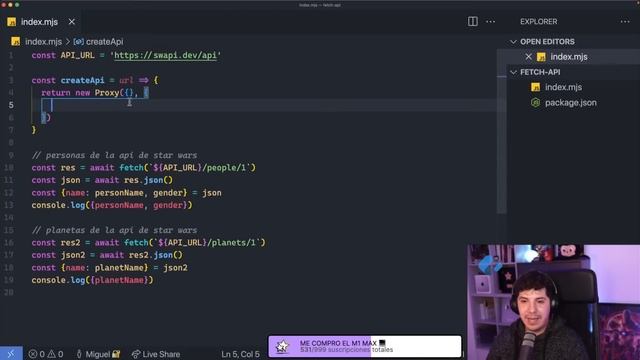Collapse the FETCH-API folder section
Viewport: 640px width, 360px height.
(513, 72)
